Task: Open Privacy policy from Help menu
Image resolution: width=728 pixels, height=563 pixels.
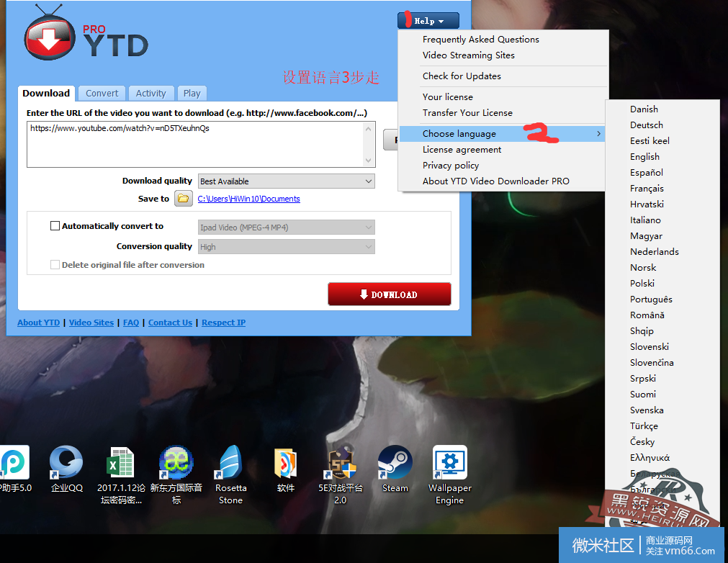Action: click(450, 166)
